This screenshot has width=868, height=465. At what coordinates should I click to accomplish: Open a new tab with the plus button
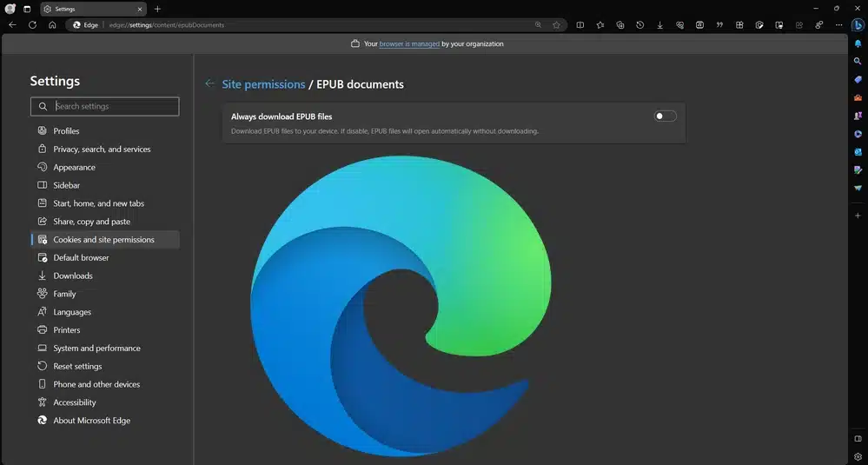[x=157, y=9]
